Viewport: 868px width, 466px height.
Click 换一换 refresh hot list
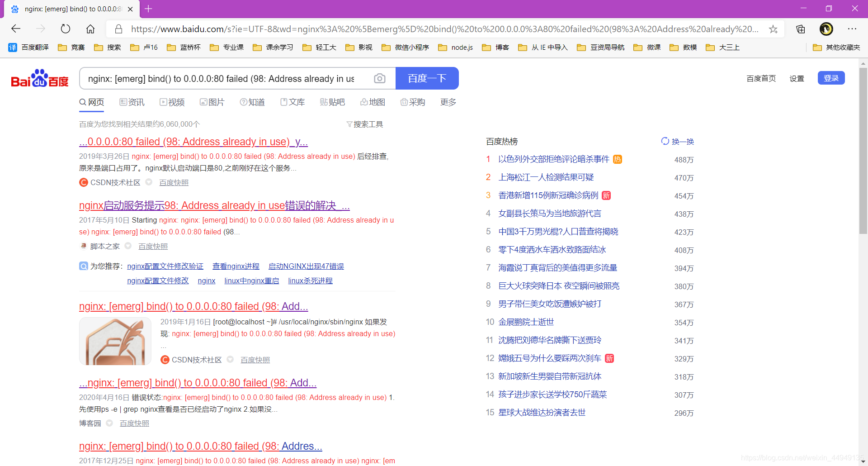677,142
